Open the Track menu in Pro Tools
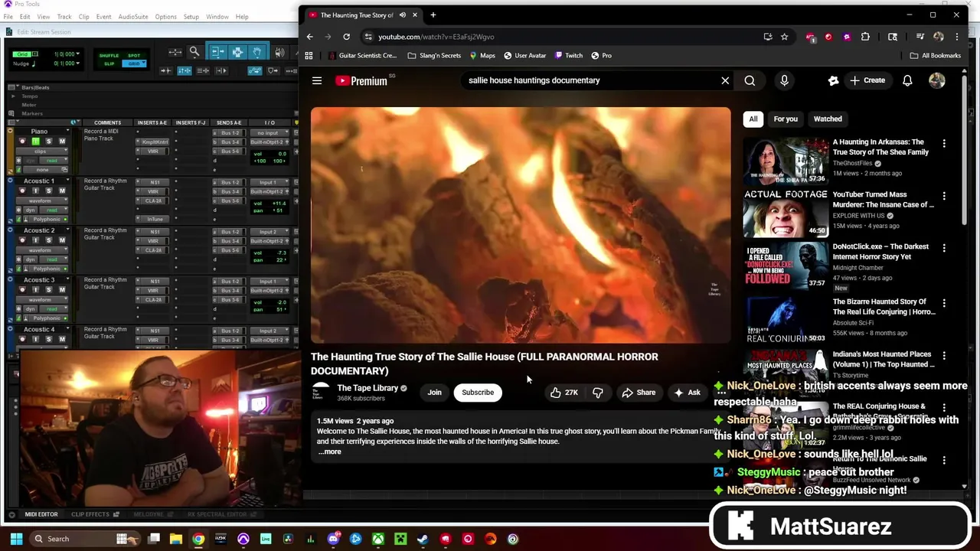The image size is (980, 551). [x=64, y=17]
